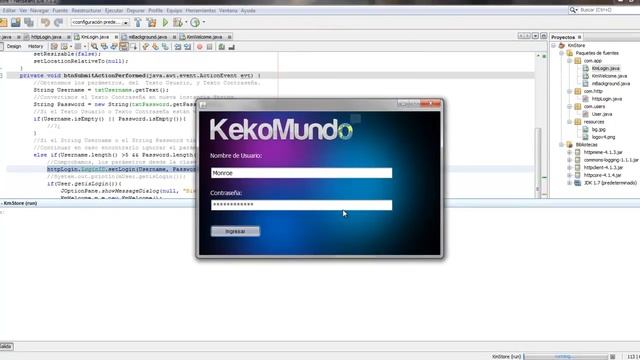Collapse Paquetes de fuentes node

click(562, 53)
